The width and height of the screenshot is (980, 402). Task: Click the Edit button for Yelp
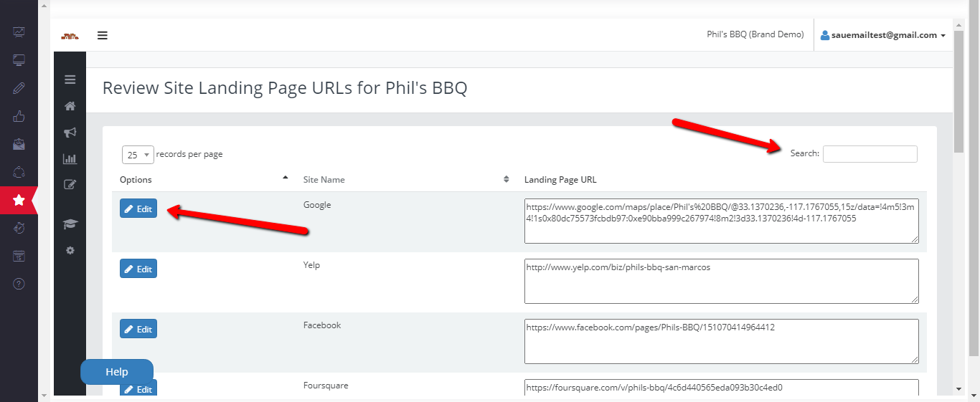[x=138, y=269]
